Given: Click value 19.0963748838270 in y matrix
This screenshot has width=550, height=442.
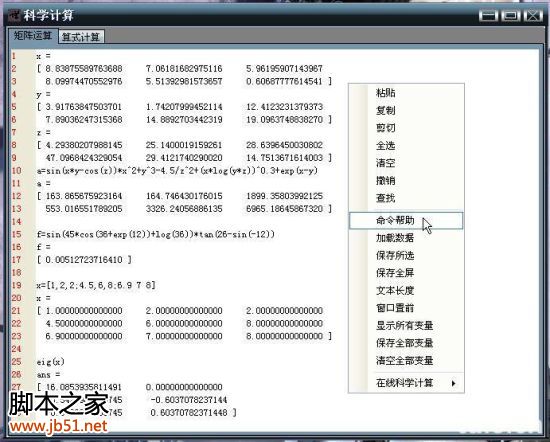Looking at the screenshot, I should point(284,120).
